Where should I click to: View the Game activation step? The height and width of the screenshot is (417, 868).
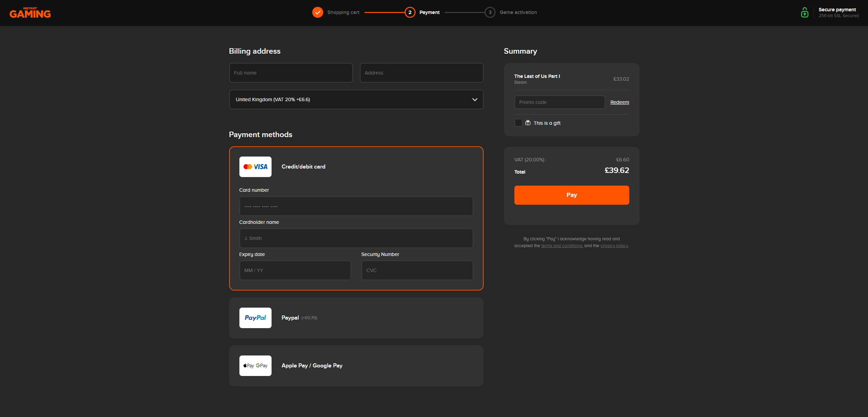click(510, 12)
